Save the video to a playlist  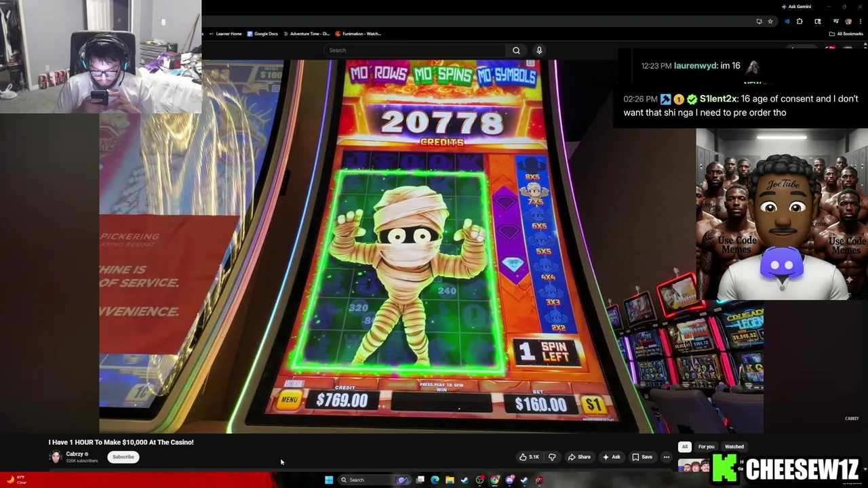642,457
